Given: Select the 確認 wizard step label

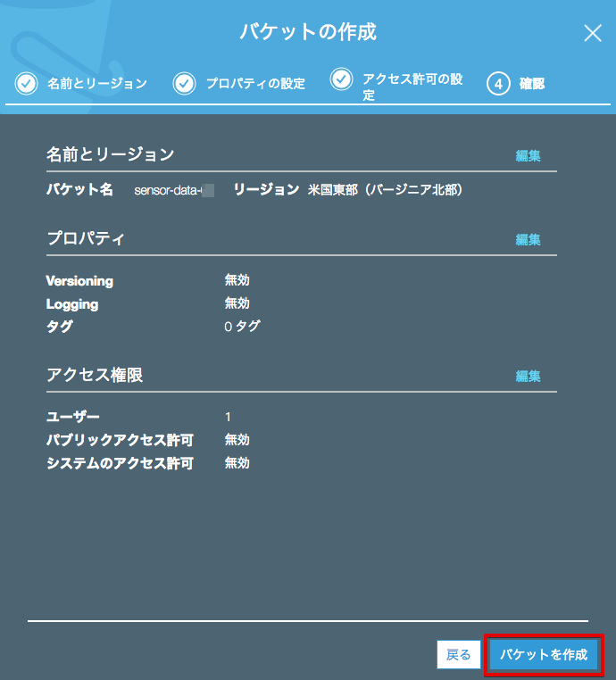Looking at the screenshot, I should (x=532, y=83).
